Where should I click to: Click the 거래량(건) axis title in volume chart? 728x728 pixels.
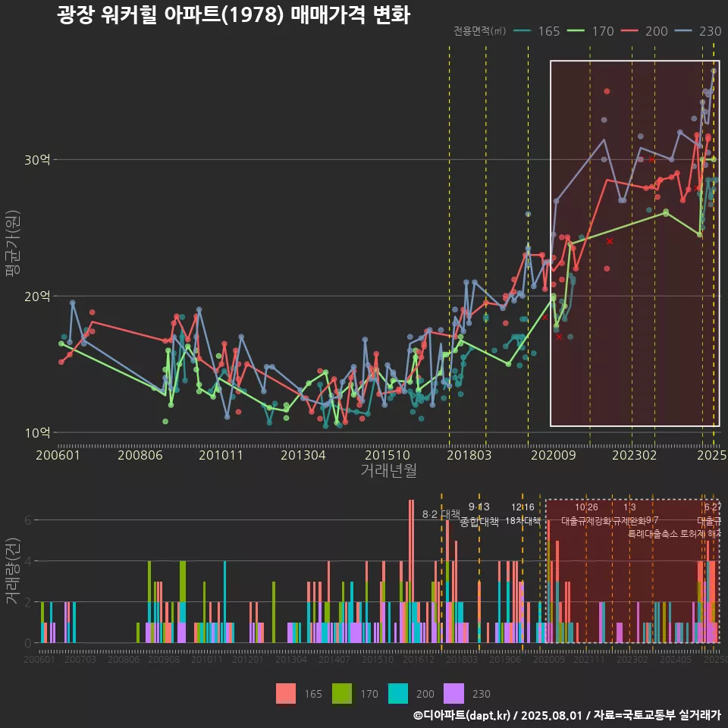pos(13,570)
